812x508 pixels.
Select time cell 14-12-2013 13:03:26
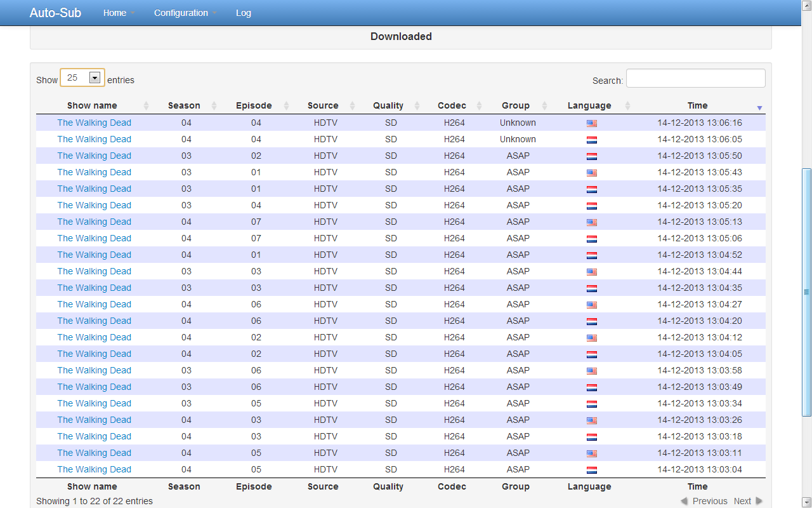pos(700,420)
